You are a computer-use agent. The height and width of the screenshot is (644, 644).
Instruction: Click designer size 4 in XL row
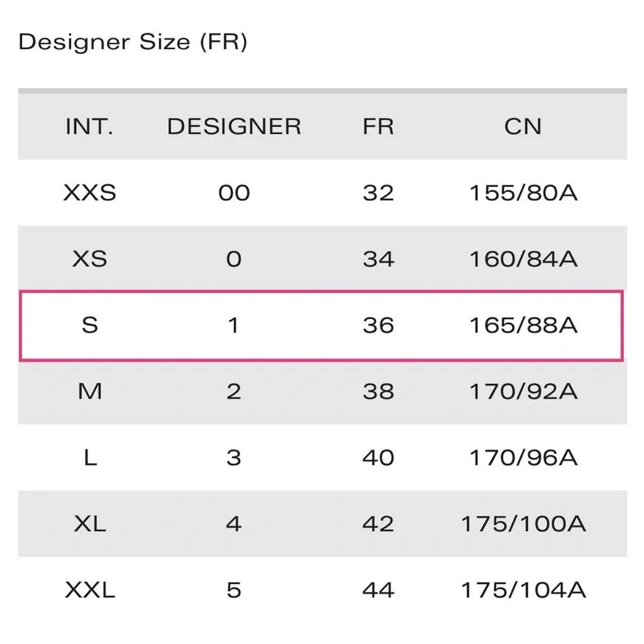pyautogui.click(x=234, y=524)
